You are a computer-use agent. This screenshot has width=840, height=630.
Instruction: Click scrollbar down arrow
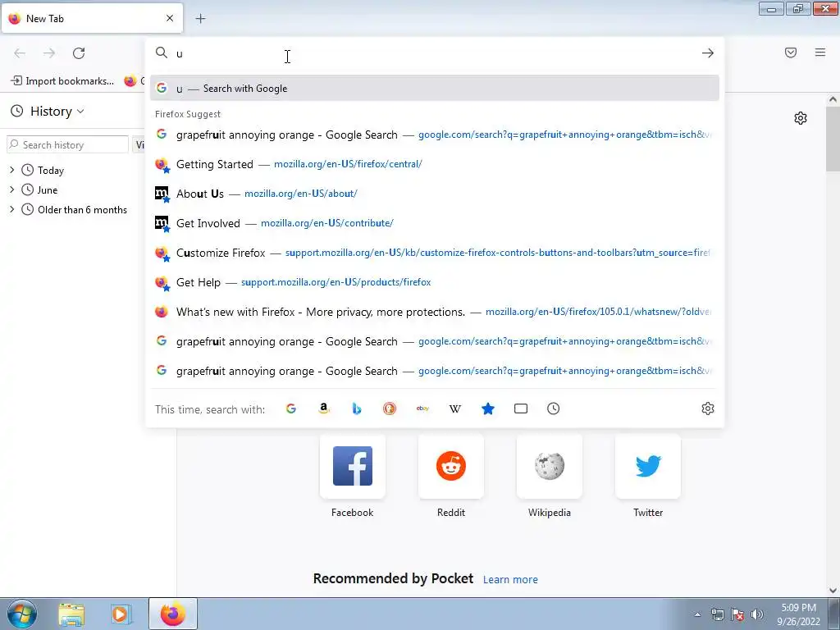(x=833, y=591)
